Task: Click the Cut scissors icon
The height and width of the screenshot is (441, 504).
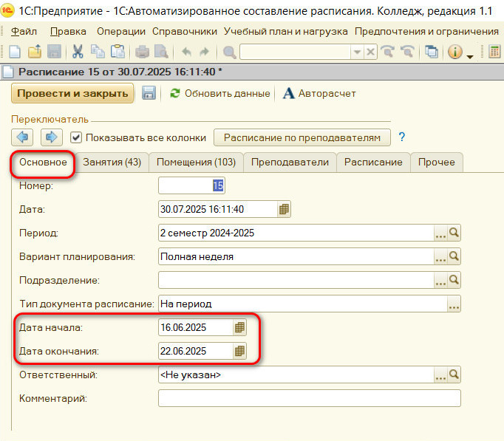Action: (x=78, y=52)
